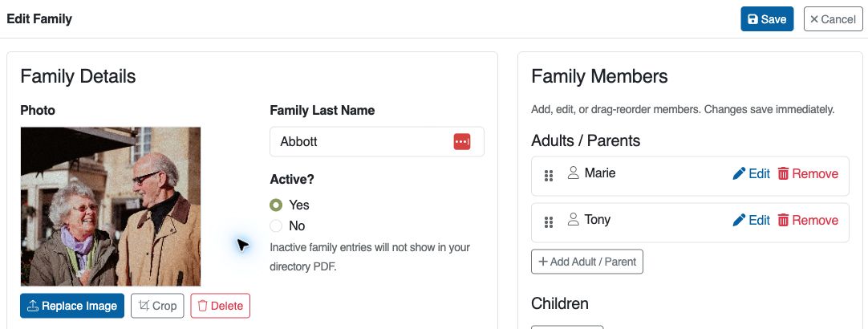The image size is (868, 329).
Task: Edit the member Marie
Action: 751,174
